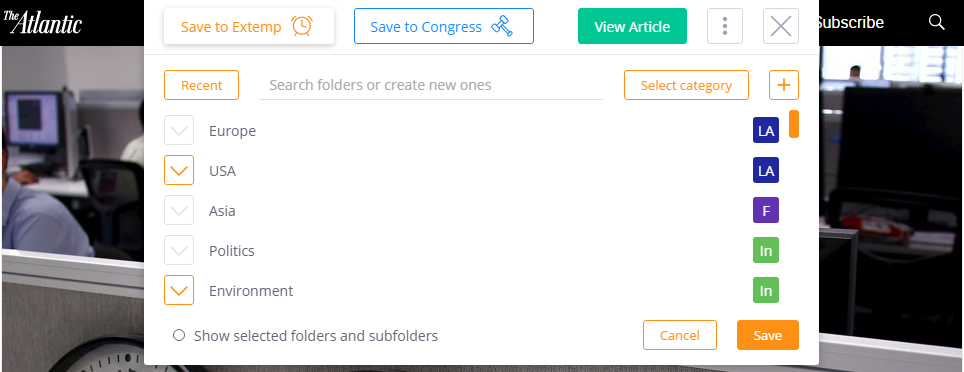Expand the Europe folder chevron

click(179, 130)
